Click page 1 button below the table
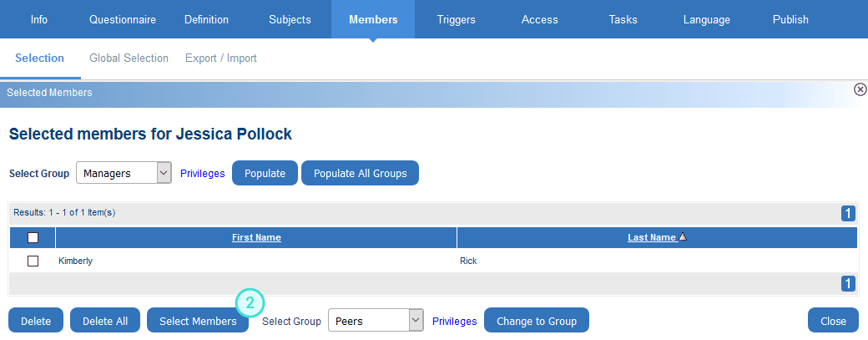Image resolution: width=868 pixels, height=340 pixels. coord(848,283)
